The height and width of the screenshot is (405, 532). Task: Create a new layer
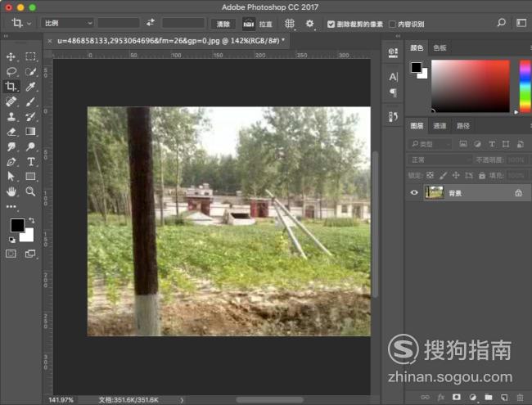coord(504,397)
